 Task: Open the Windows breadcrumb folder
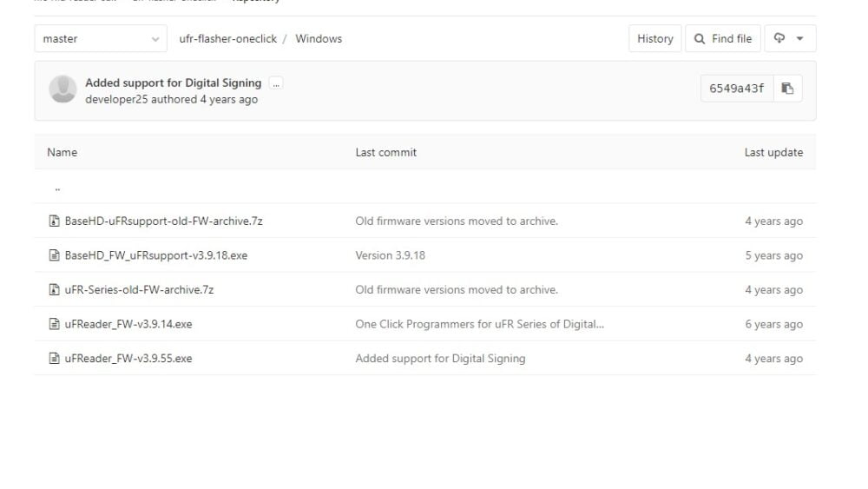319,39
